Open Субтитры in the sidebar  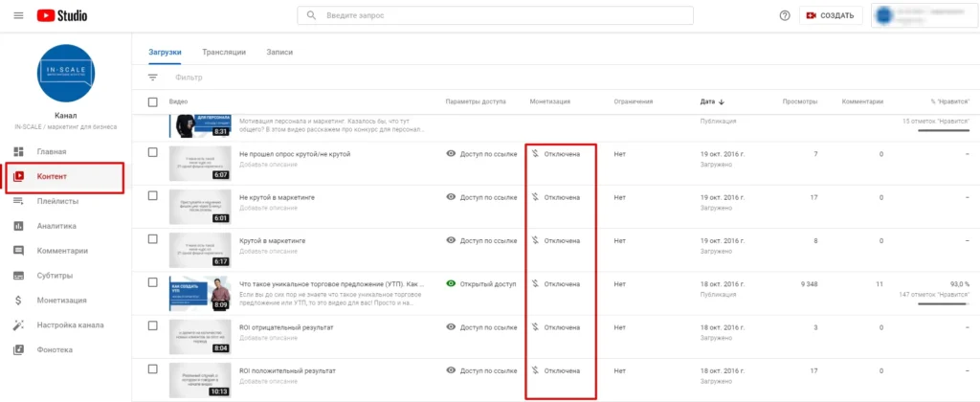point(55,275)
